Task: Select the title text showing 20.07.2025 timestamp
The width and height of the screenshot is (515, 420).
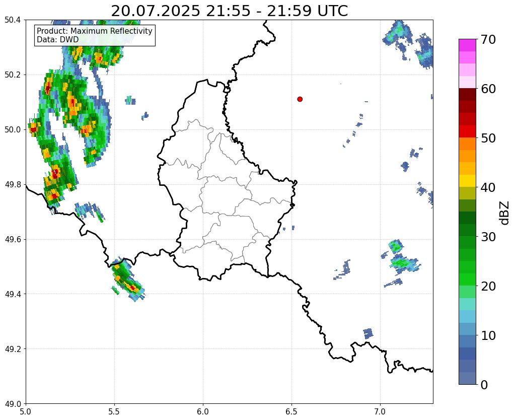Action: (229, 11)
